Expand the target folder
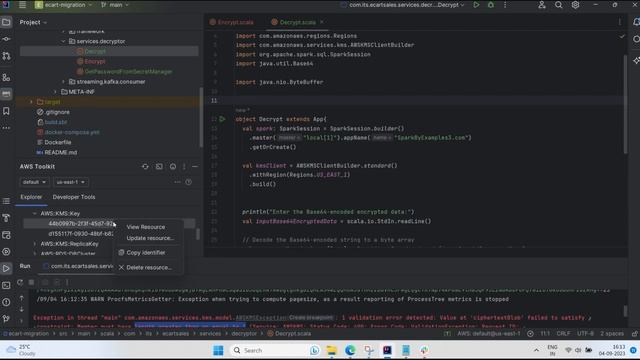Viewport: 640px width, 360px height. click(31, 102)
